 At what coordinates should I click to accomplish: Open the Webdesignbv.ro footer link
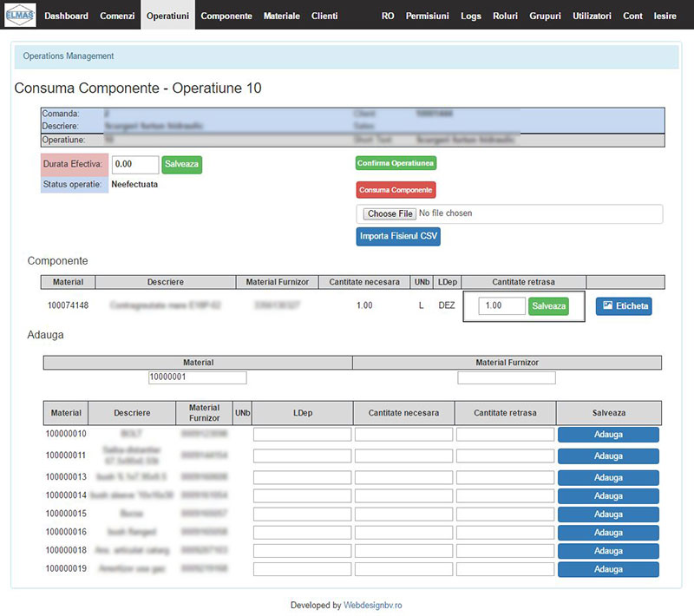click(373, 606)
